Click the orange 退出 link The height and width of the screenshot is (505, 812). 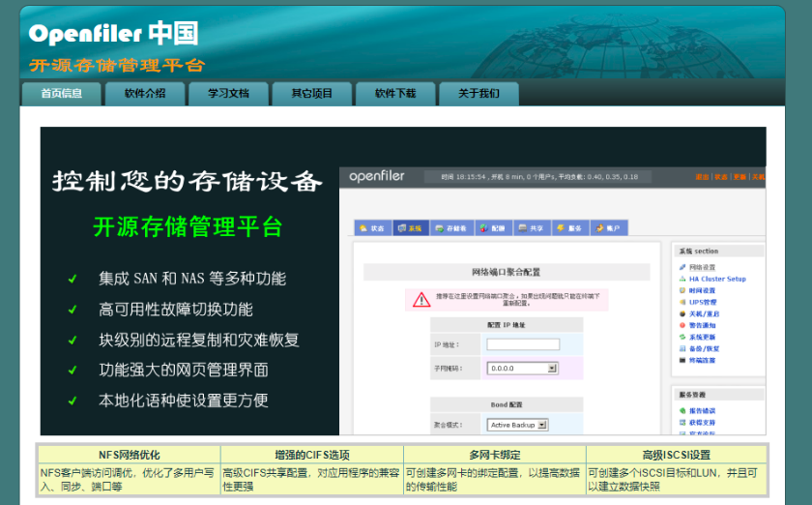[x=702, y=177]
